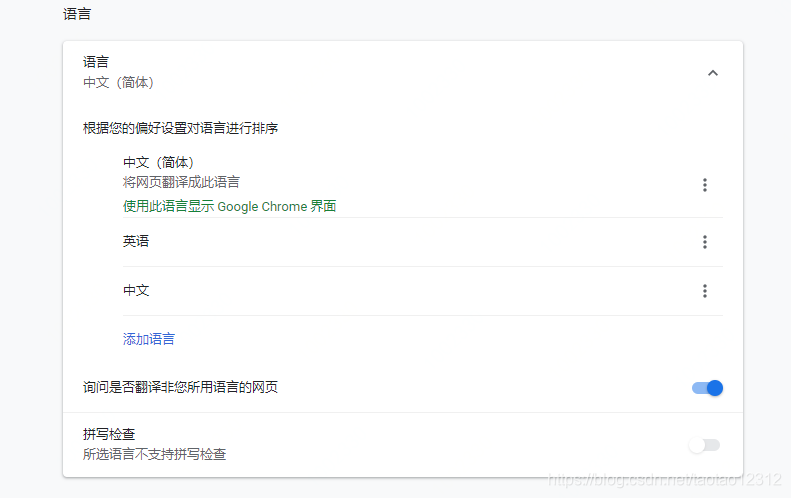Click the 将网页翻译成此语言 text
Screen dimensions: 791x498
coord(181,182)
